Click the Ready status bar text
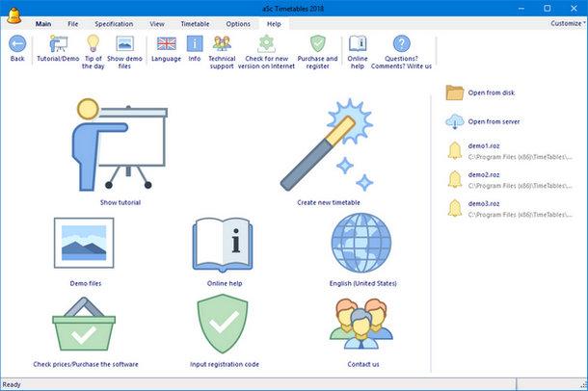Image resolution: width=588 pixels, height=391 pixels. click(x=12, y=384)
